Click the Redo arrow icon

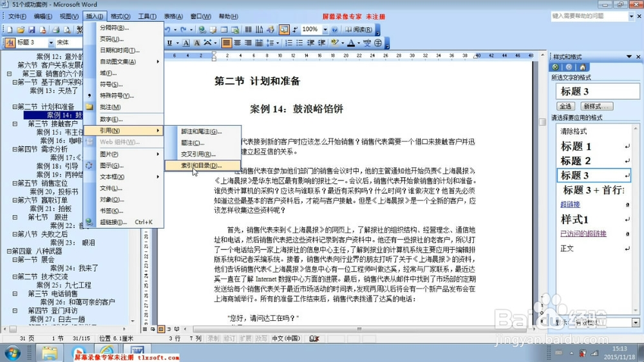183,30
